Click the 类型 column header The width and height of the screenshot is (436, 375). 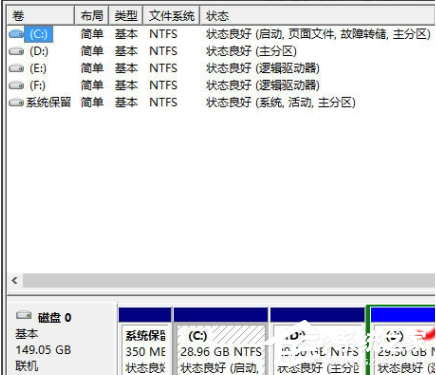pos(126,16)
